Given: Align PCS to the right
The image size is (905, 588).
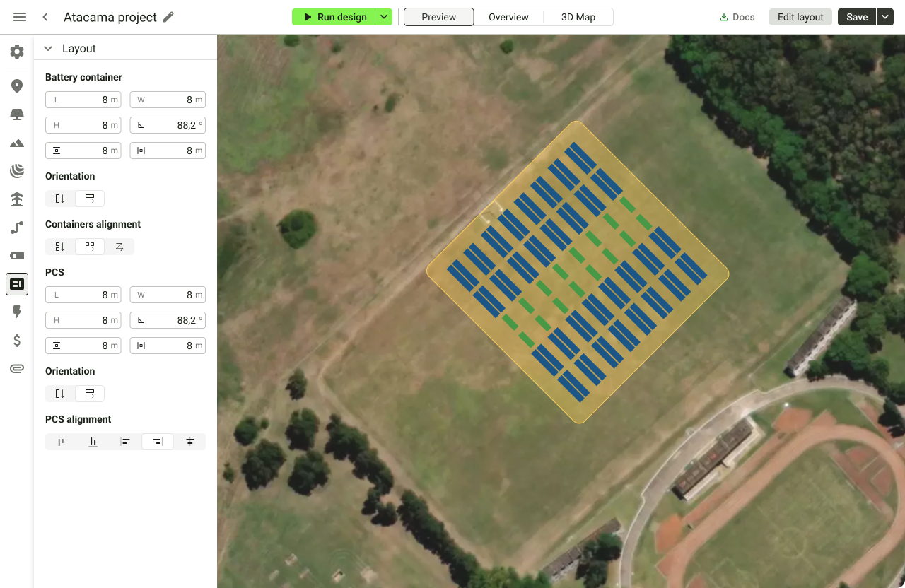Looking at the screenshot, I should 158,442.
